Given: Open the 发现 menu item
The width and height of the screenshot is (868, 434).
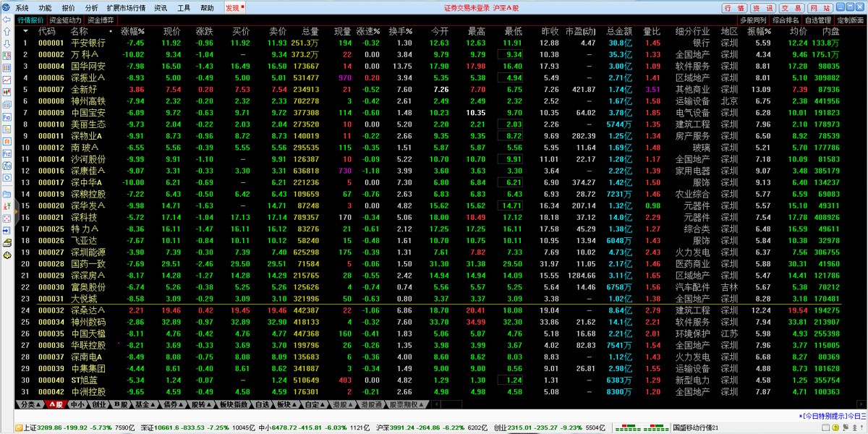Looking at the screenshot, I should pos(234,8).
